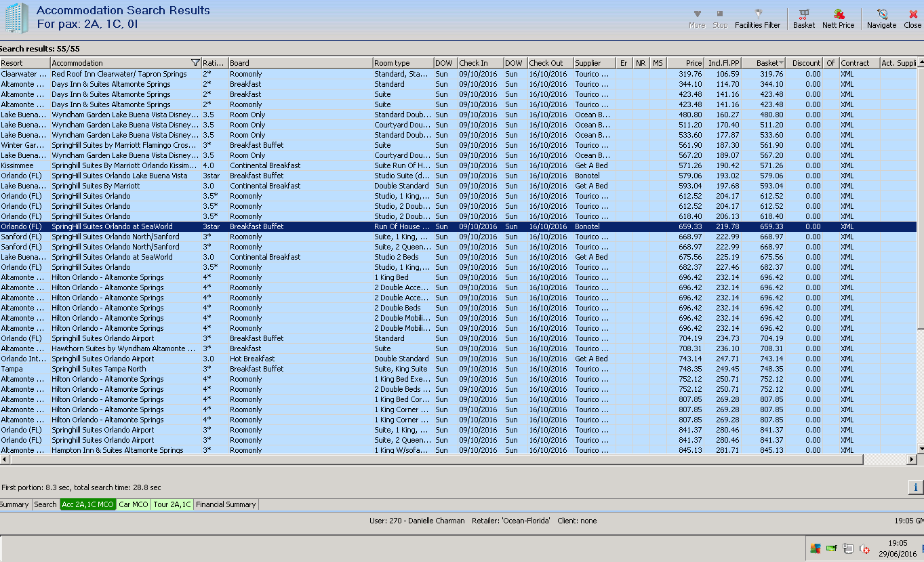
Task: Switch to the Search tab
Action: click(45, 504)
